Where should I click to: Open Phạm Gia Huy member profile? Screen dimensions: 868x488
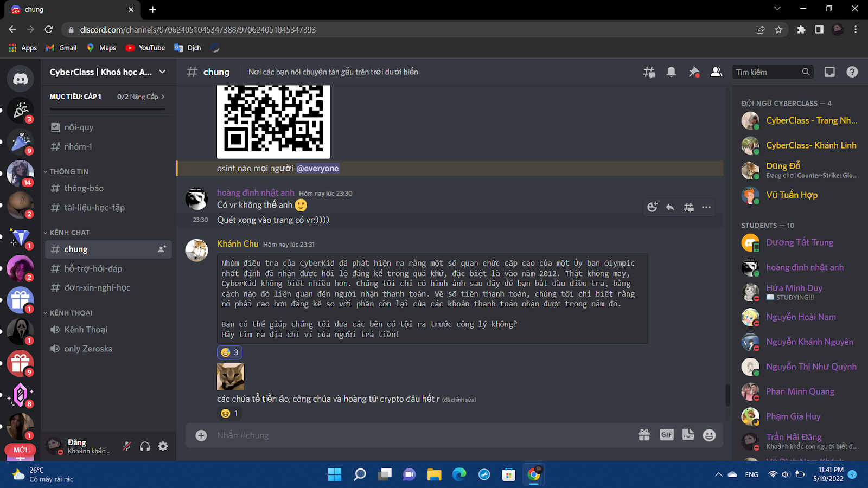(x=800, y=416)
